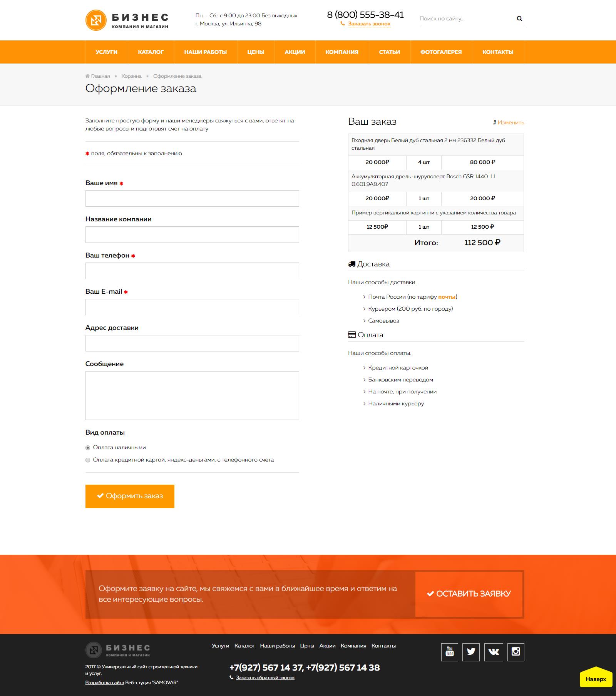The height and width of the screenshot is (696, 616).
Task: Click the home icon in breadcrumbs
Action: click(87, 76)
